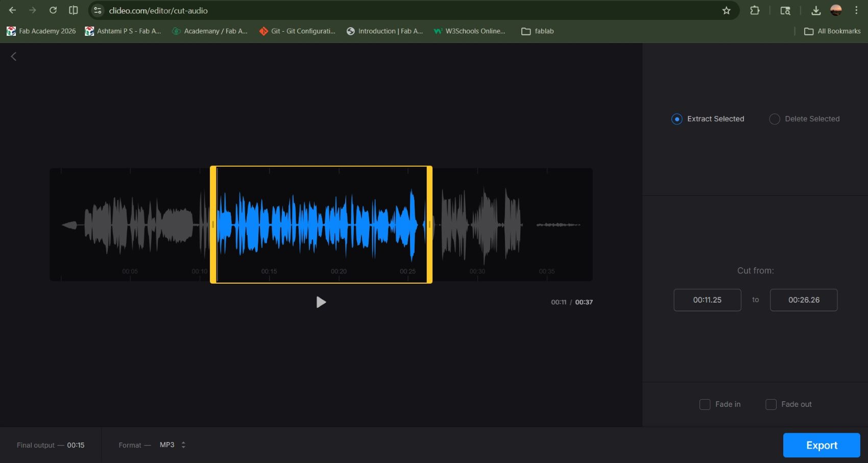
Task: Click the cut start time field 00:11.25
Action: point(707,300)
